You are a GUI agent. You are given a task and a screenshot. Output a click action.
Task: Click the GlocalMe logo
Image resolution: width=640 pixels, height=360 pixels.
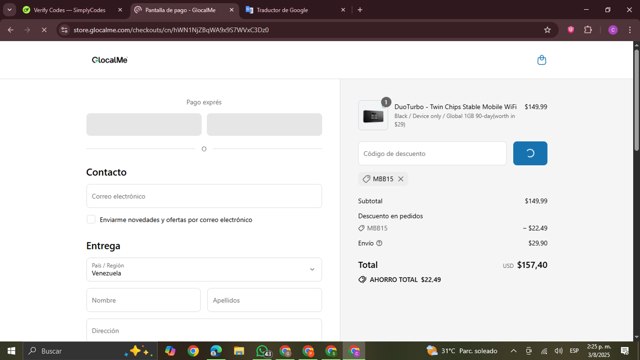coord(109,60)
